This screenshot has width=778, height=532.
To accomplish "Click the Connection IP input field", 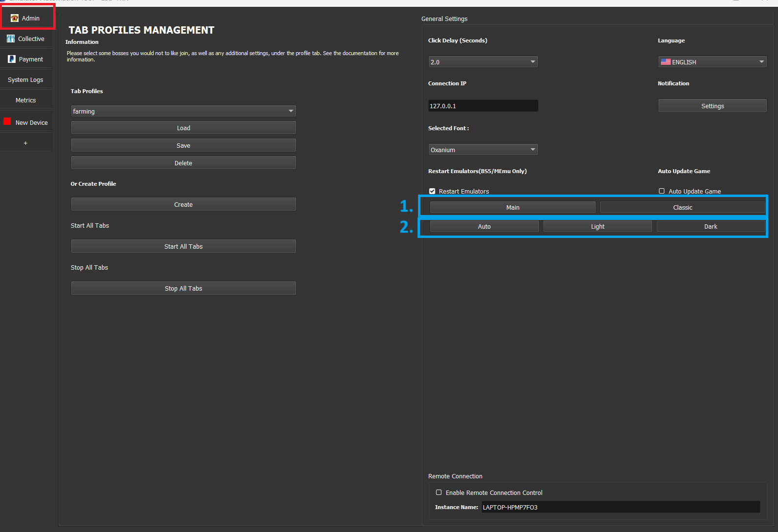I will (483, 106).
